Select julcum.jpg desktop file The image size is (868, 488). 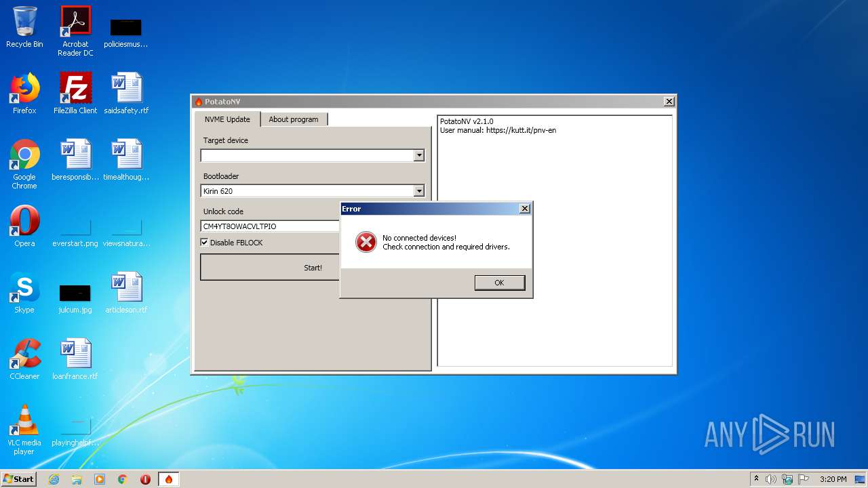pyautogui.click(x=75, y=298)
